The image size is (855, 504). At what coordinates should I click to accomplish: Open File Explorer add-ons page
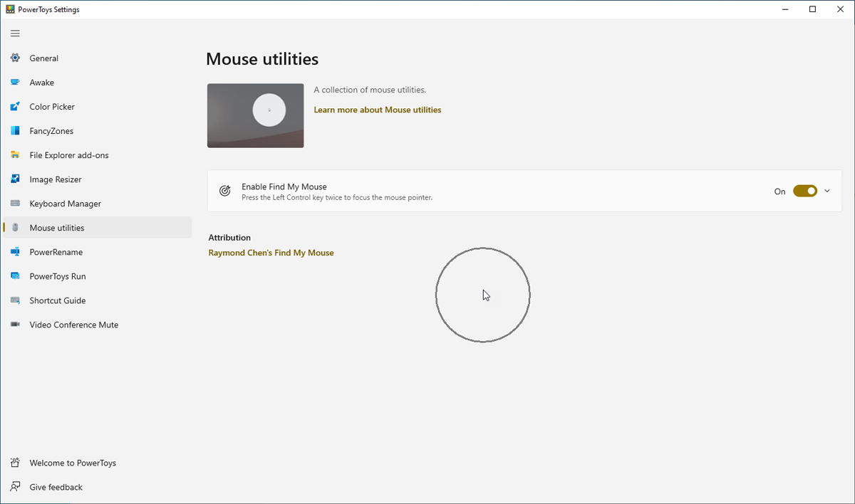(x=97, y=155)
